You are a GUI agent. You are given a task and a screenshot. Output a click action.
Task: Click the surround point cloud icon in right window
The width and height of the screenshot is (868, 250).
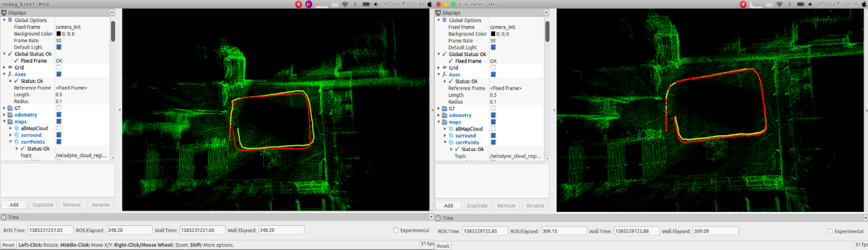click(x=450, y=136)
